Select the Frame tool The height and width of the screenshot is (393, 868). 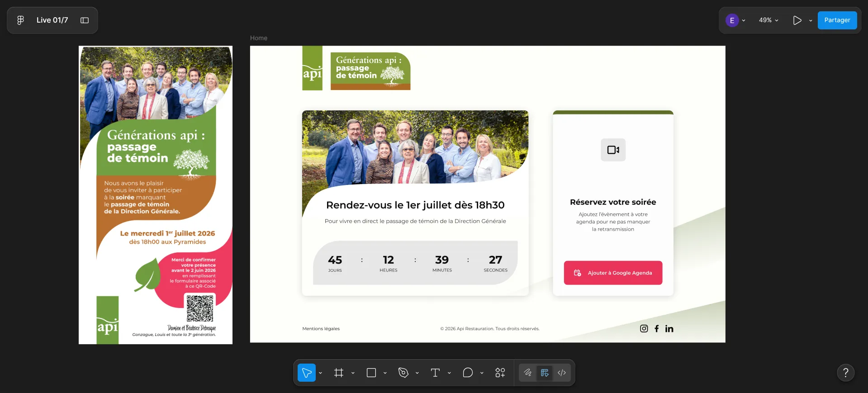coord(339,373)
